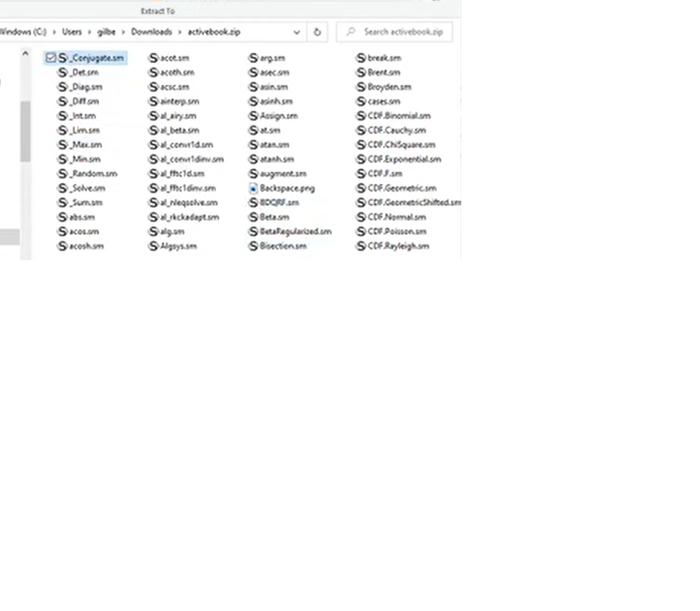Screen dimensions: 700x611
Task: Click the break.sm file icon
Action: [x=360, y=58]
